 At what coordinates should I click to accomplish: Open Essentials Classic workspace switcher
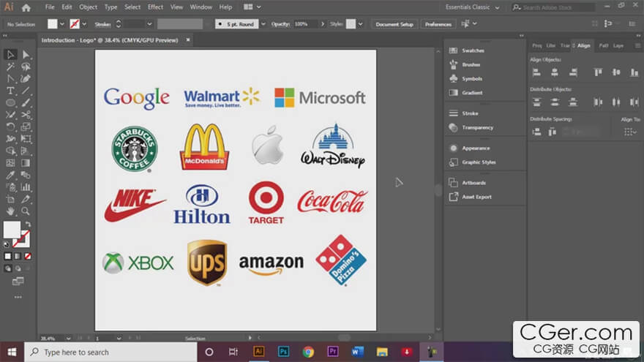coord(473,7)
